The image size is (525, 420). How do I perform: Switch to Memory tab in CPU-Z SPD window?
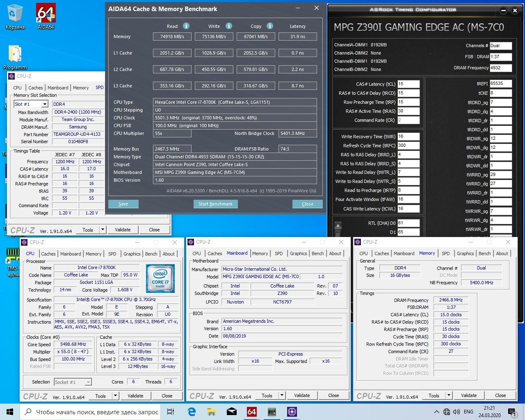[81, 88]
